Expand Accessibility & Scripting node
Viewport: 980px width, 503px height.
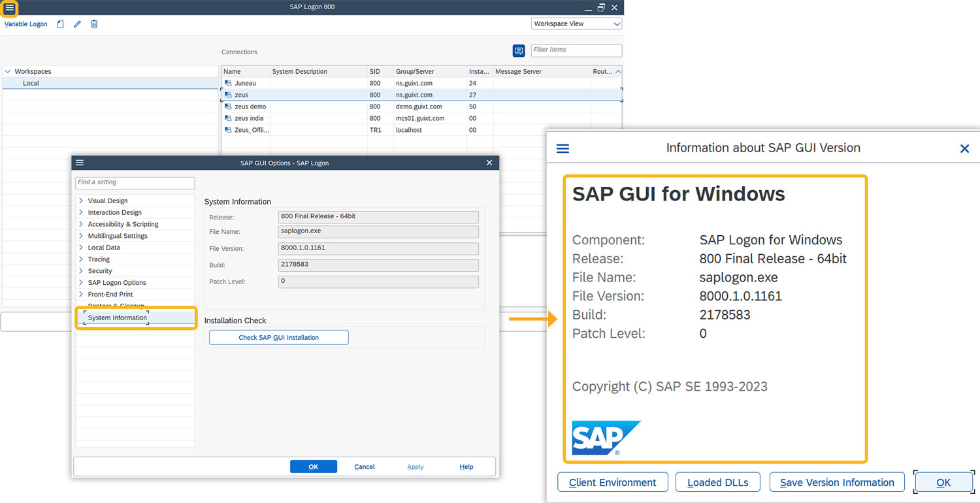click(x=81, y=224)
